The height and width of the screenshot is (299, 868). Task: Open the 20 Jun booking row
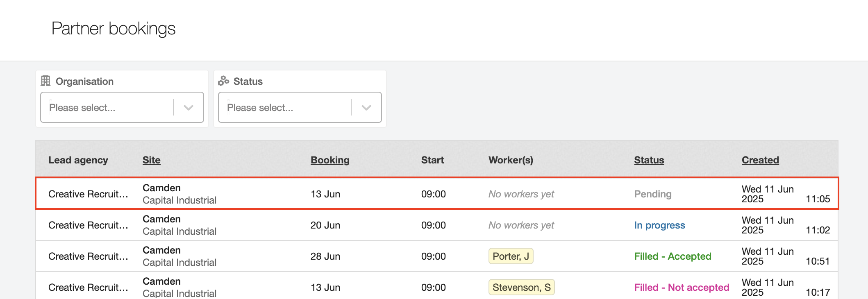click(x=325, y=225)
